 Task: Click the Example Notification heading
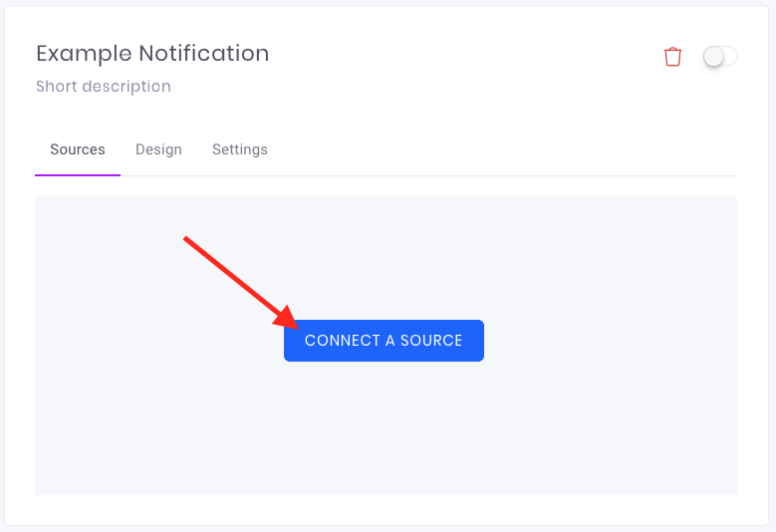point(152,54)
